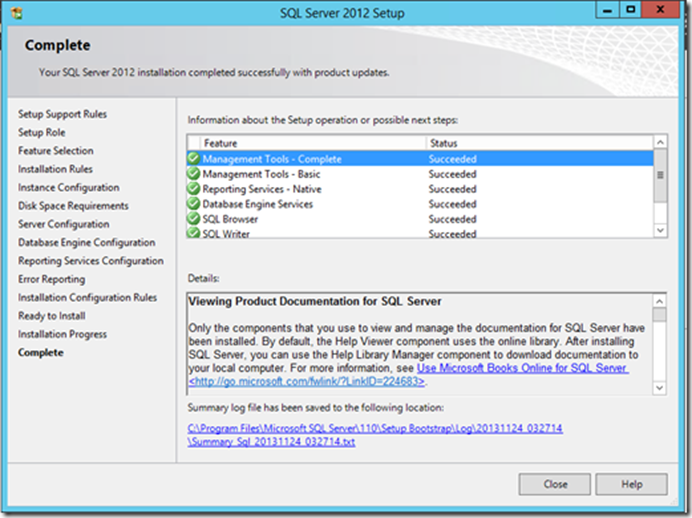Maximize the SQL Server 2012 Setup window
The width and height of the screenshot is (692, 518).
[x=630, y=10]
